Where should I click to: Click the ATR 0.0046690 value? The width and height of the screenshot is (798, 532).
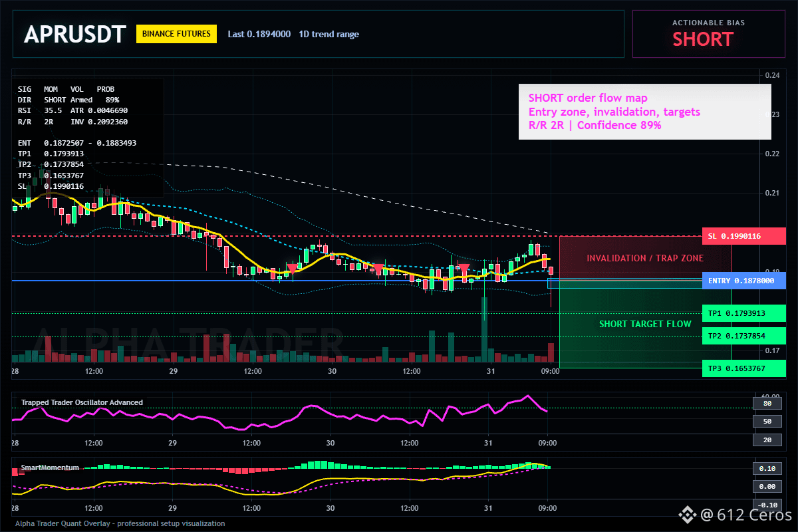click(100, 110)
